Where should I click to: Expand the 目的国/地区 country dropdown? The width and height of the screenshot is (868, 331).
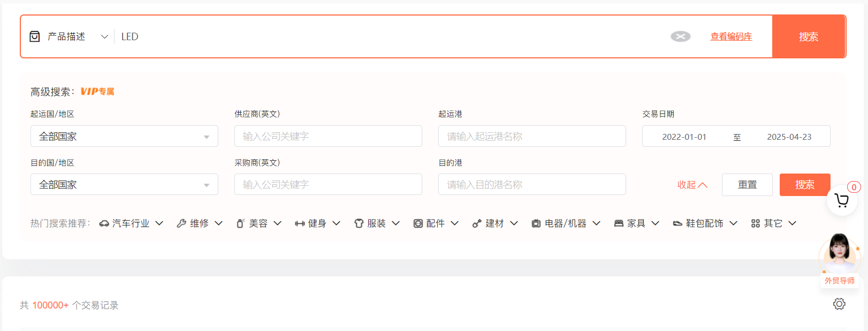[x=124, y=185]
